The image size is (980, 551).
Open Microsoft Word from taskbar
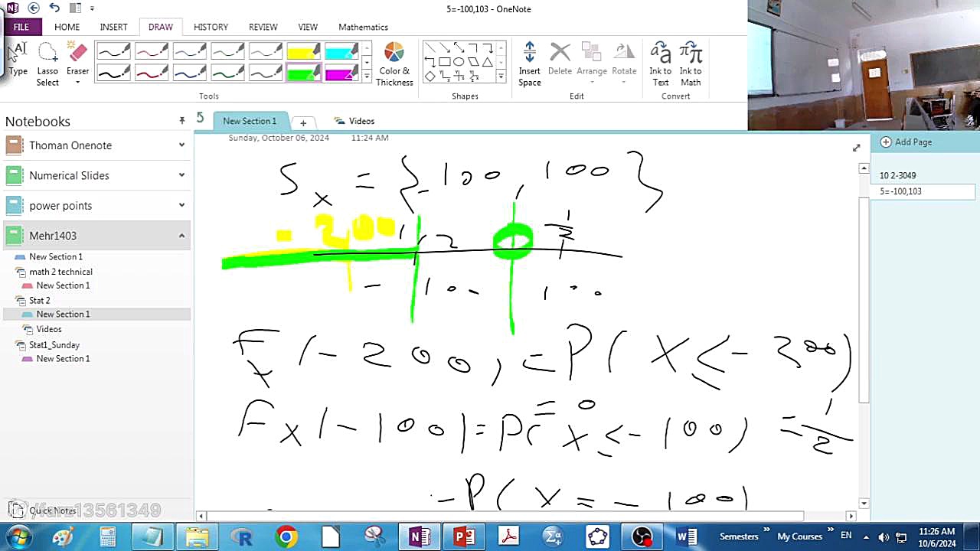(x=686, y=537)
